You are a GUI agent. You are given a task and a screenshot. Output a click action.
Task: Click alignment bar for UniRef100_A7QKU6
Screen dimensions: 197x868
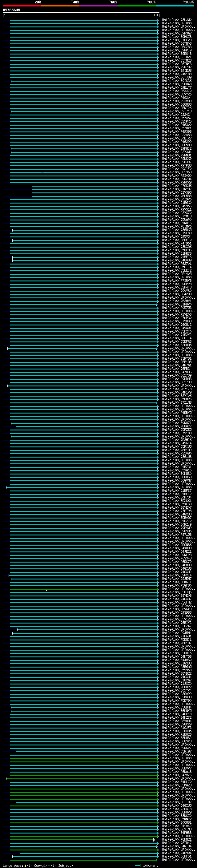click(95, 186)
